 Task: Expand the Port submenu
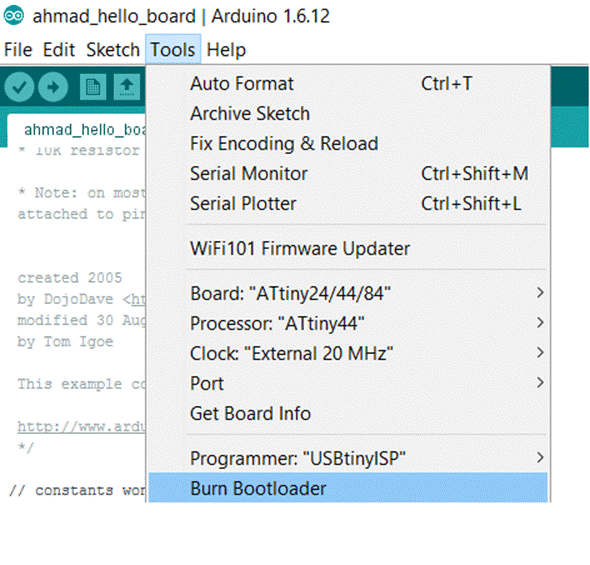[x=348, y=384]
